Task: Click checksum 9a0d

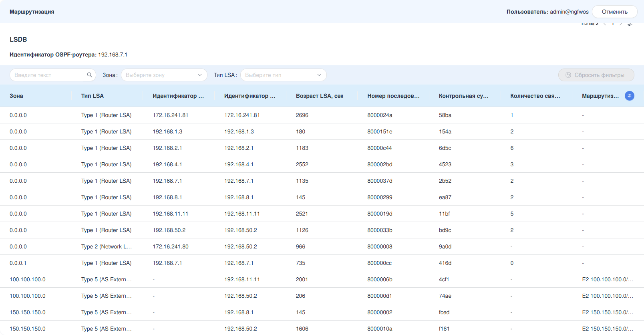Action: 445,246
